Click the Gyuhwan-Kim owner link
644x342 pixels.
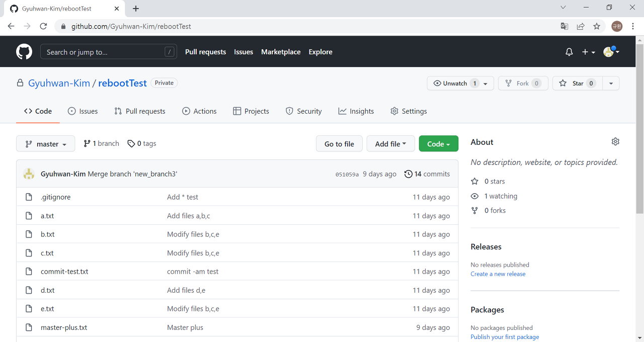59,83
